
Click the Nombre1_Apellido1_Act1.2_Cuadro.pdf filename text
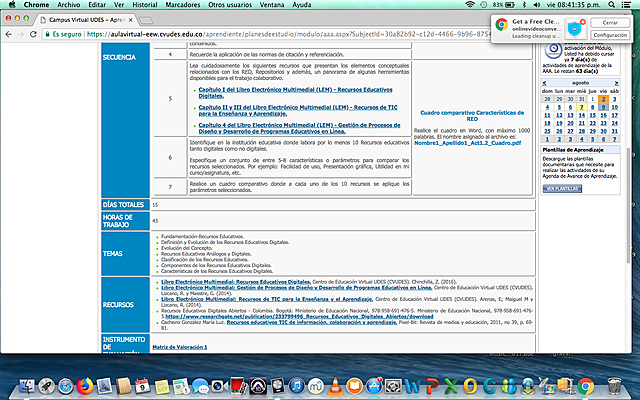[468, 143]
